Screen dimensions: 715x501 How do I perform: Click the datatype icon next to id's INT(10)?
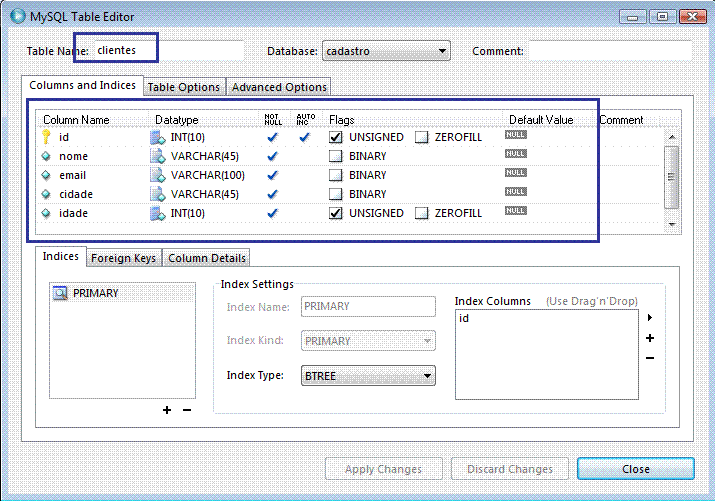click(x=158, y=137)
